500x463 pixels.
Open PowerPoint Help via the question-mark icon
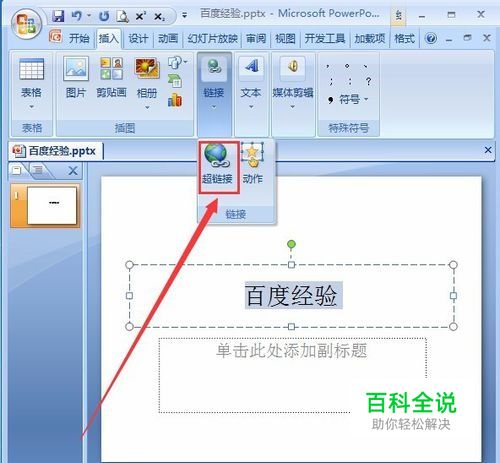pyautogui.click(x=431, y=38)
